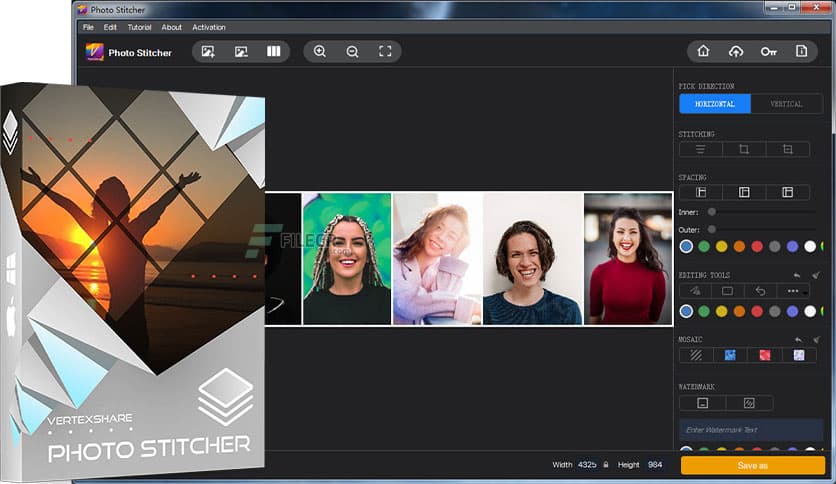Choose the third spacing layout icon
Viewport: 836px width, 484px height.
[787, 192]
